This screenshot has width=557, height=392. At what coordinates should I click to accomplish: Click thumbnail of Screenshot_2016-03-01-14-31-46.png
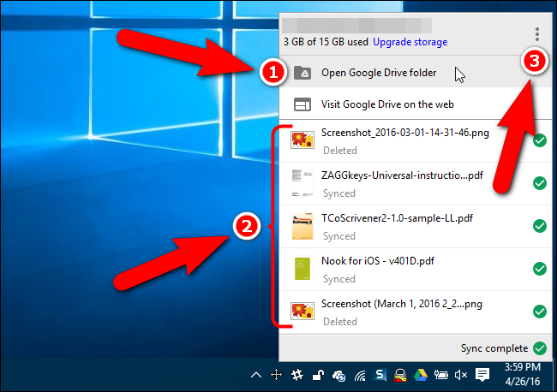pyautogui.click(x=302, y=140)
